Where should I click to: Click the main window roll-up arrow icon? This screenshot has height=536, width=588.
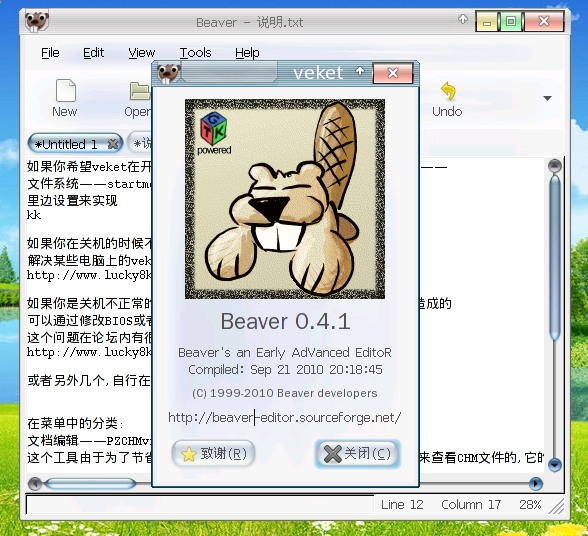click(463, 19)
